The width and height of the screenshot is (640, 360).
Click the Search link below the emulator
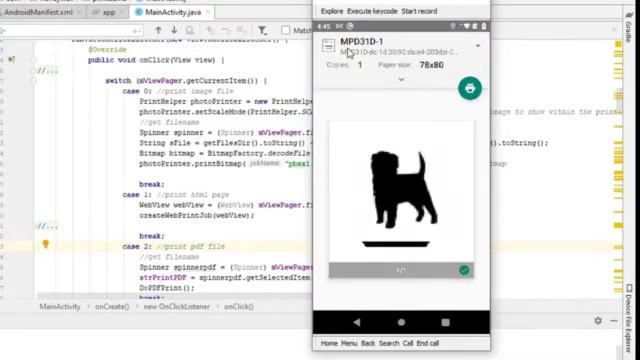[x=389, y=343]
